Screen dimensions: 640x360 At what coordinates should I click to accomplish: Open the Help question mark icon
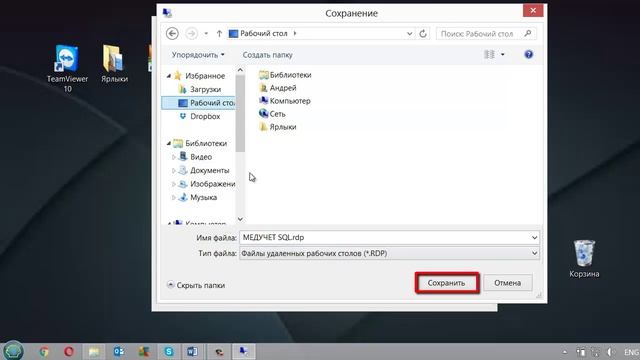coord(529,54)
